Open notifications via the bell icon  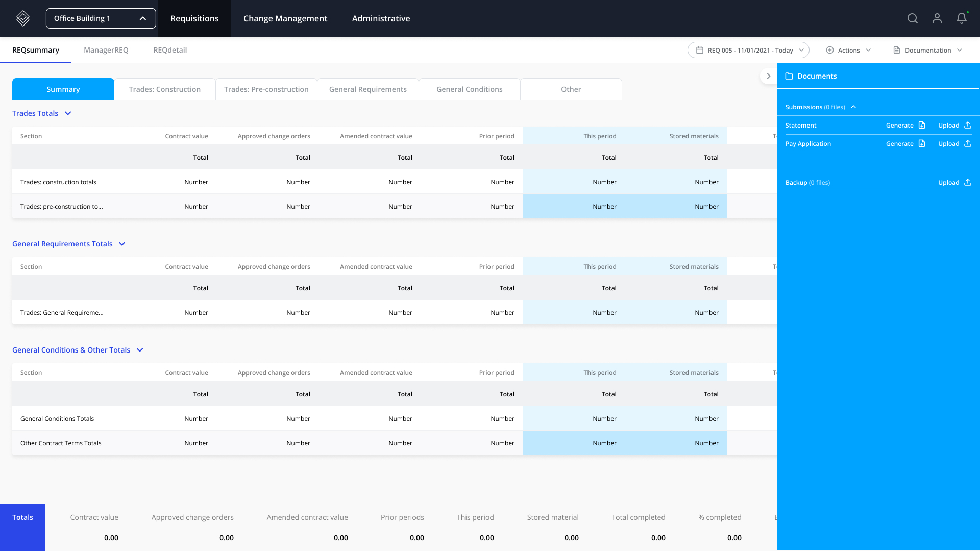click(x=961, y=18)
